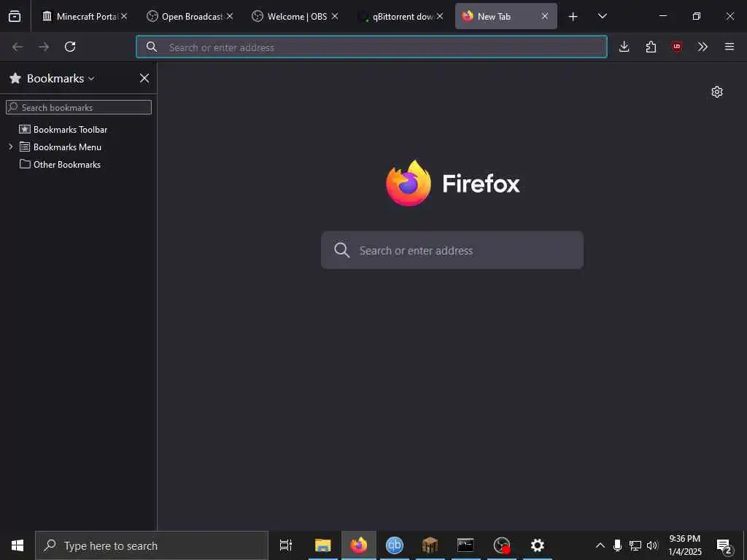Reload the current page
Viewport: 747px width, 560px height.
70,47
